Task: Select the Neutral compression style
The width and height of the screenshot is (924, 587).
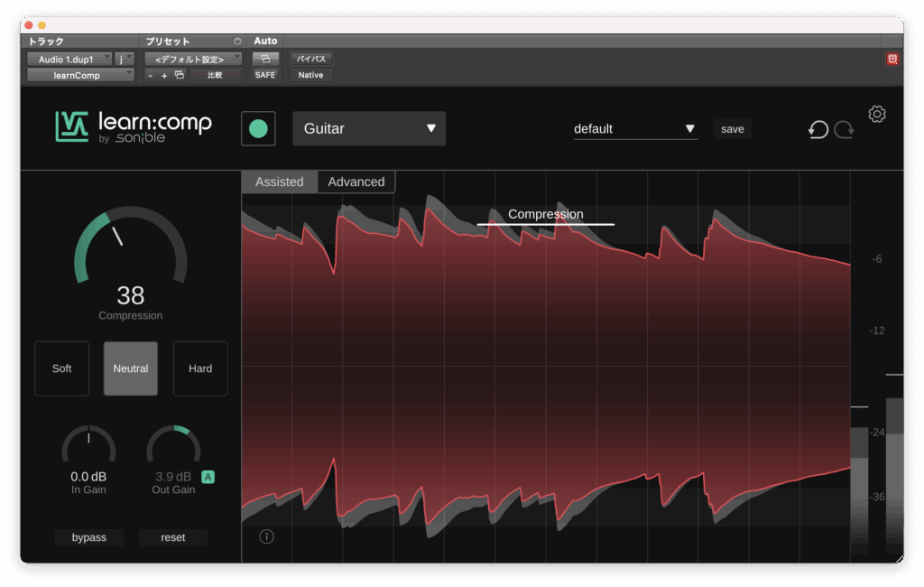Action: (131, 368)
